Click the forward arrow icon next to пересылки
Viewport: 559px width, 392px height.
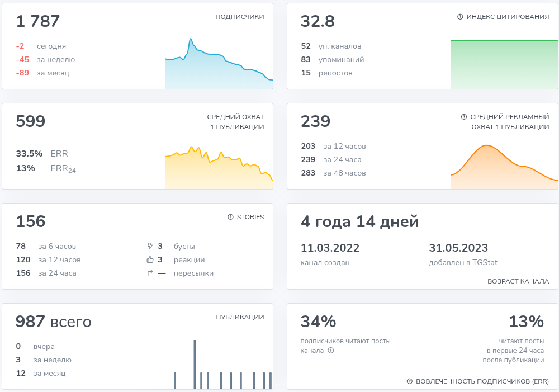pyautogui.click(x=149, y=273)
